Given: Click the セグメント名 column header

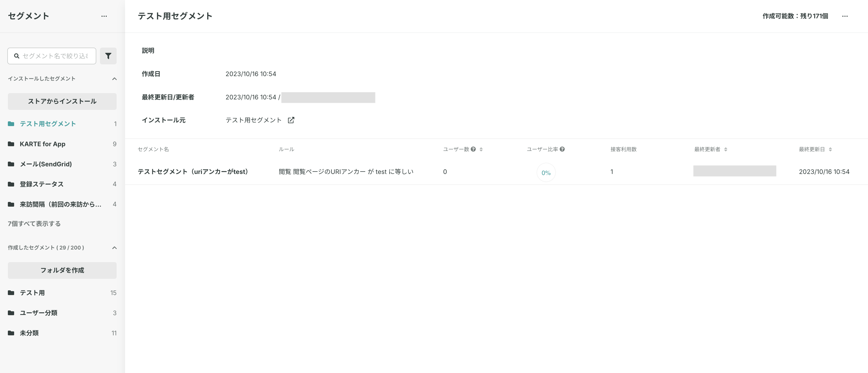Looking at the screenshot, I should (x=153, y=149).
